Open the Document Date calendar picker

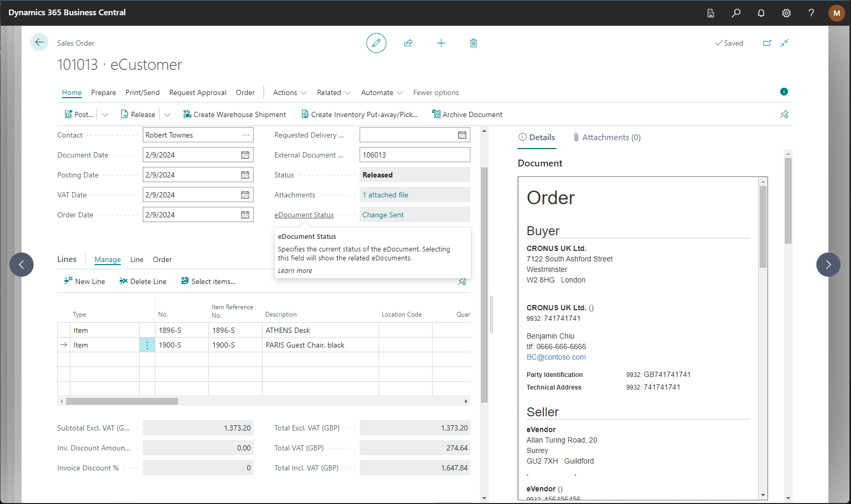[x=245, y=155]
